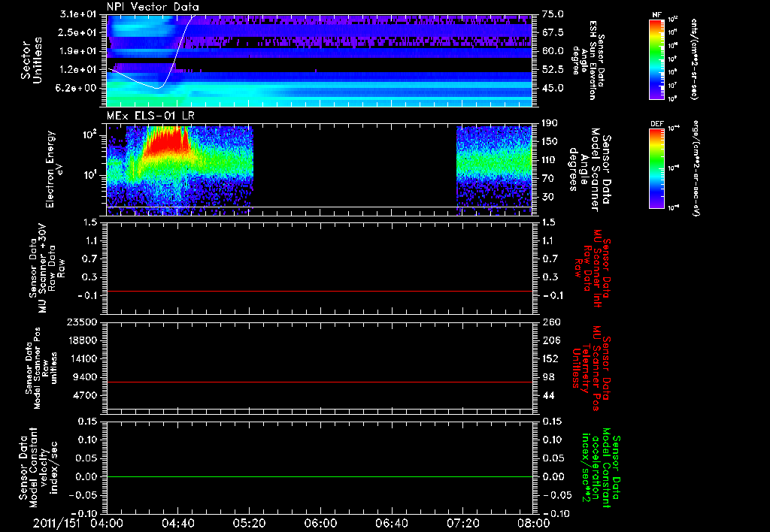Viewport: 770px width, 532px height.
Task: Click the '2.5e+01' sector tick value
Action: [x=78, y=32]
